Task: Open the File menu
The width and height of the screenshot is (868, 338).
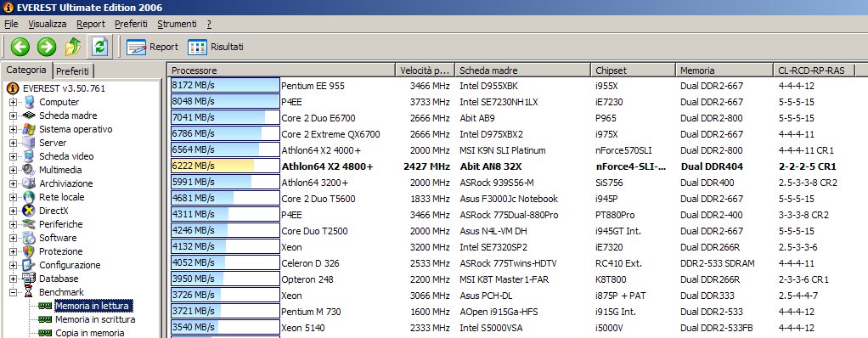Action: click(x=11, y=24)
